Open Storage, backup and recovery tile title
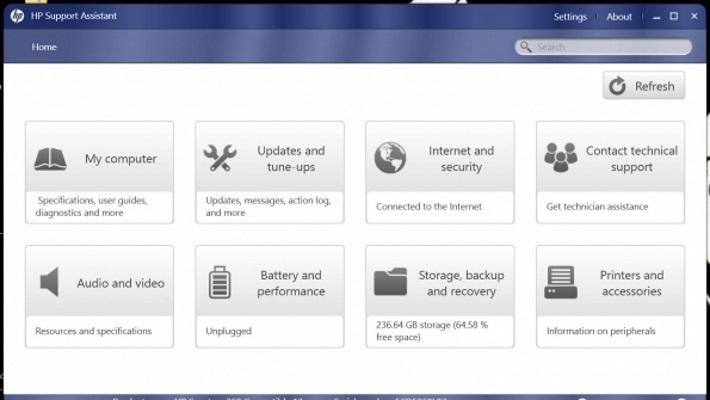Viewport: 710px width, 400px height. point(461,283)
